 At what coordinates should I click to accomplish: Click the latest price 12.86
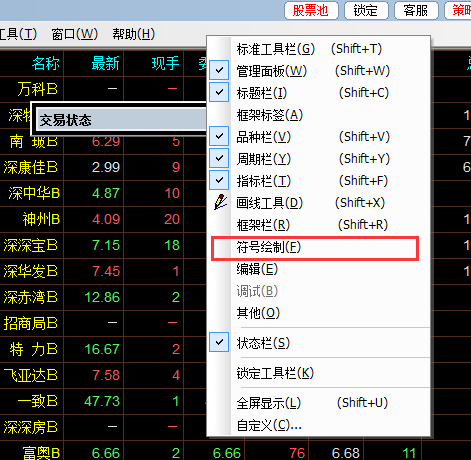tap(102, 297)
